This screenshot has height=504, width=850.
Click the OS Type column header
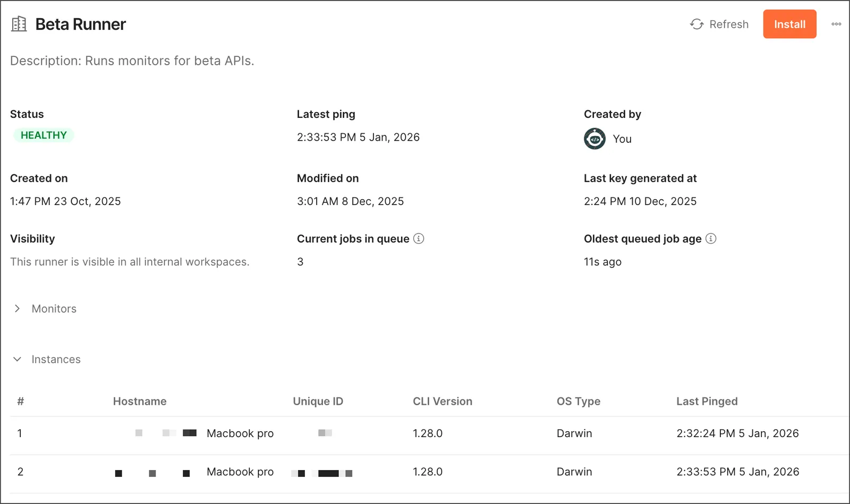coord(579,402)
